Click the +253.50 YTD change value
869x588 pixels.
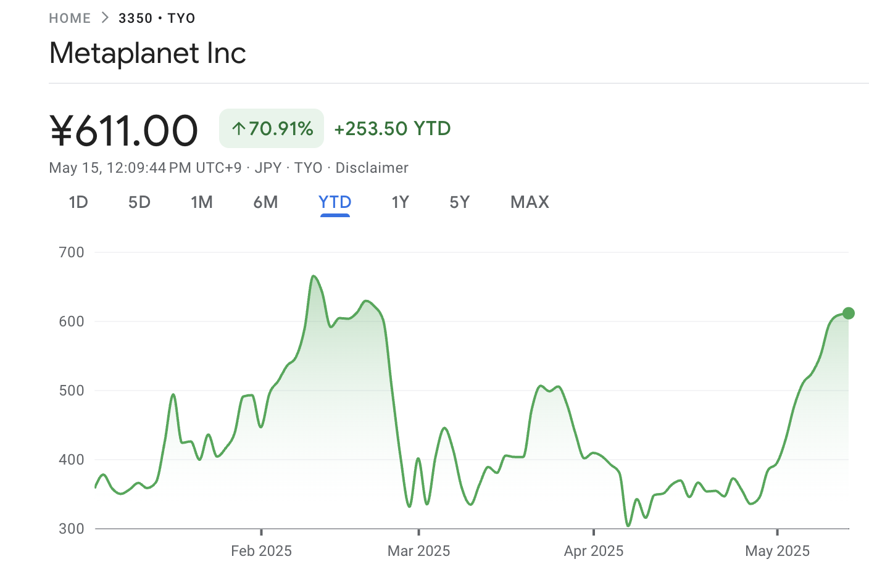pos(392,128)
